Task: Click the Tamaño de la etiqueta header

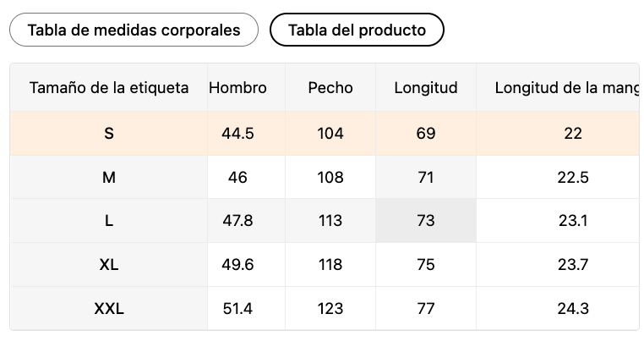Action: tap(109, 87)
